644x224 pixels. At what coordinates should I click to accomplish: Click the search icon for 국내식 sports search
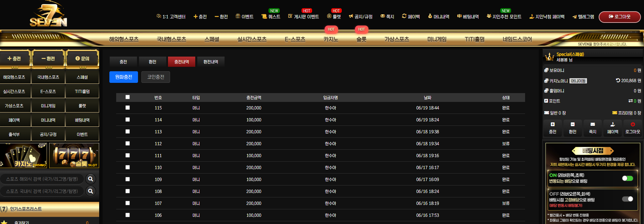pos(91,191)
